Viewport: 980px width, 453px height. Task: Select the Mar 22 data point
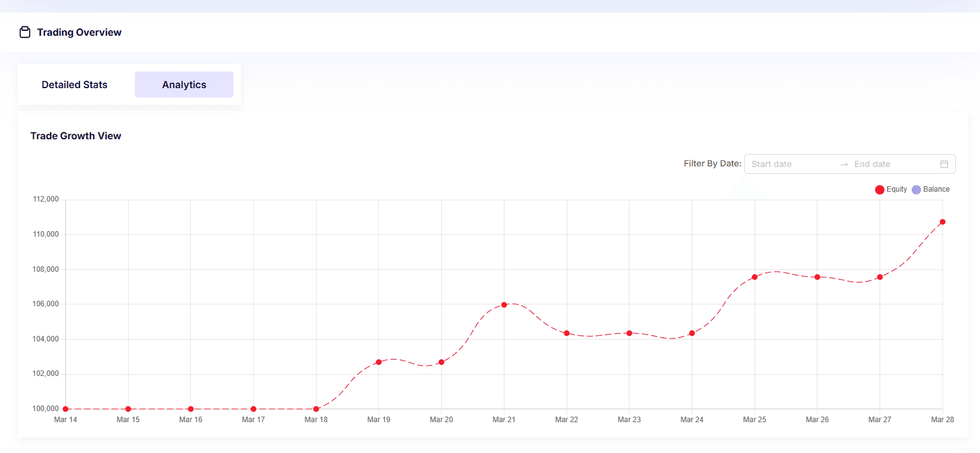567,333
